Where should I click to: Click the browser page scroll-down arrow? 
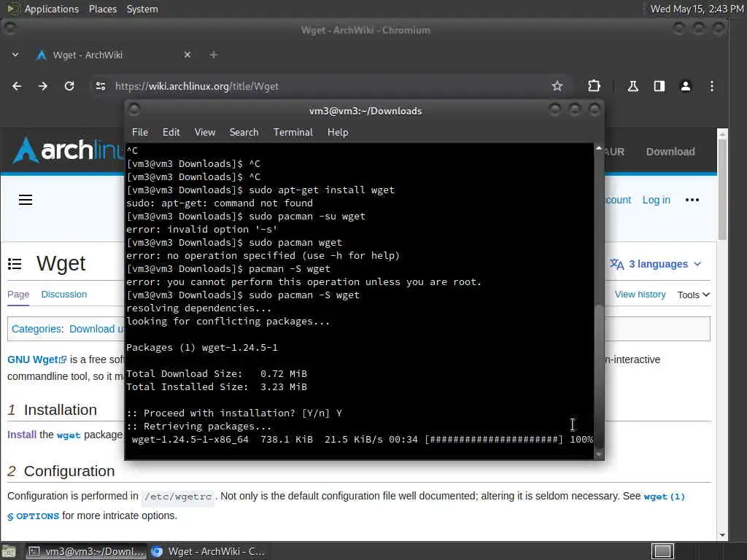pos(722,534)
